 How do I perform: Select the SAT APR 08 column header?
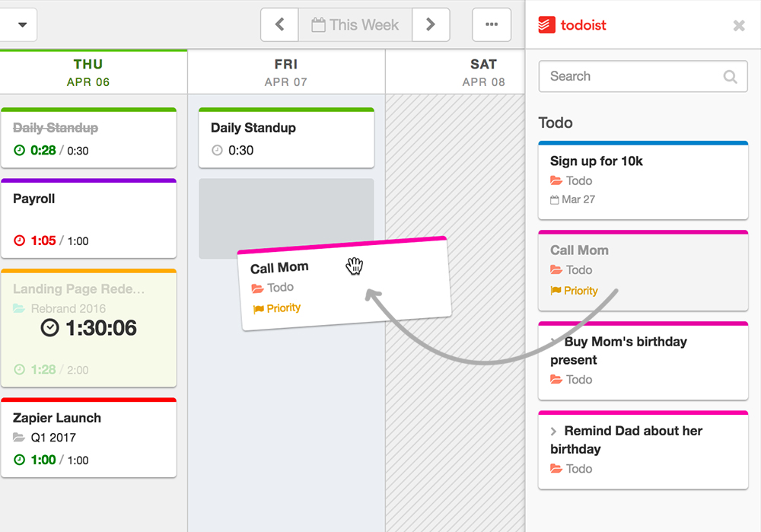483,72
